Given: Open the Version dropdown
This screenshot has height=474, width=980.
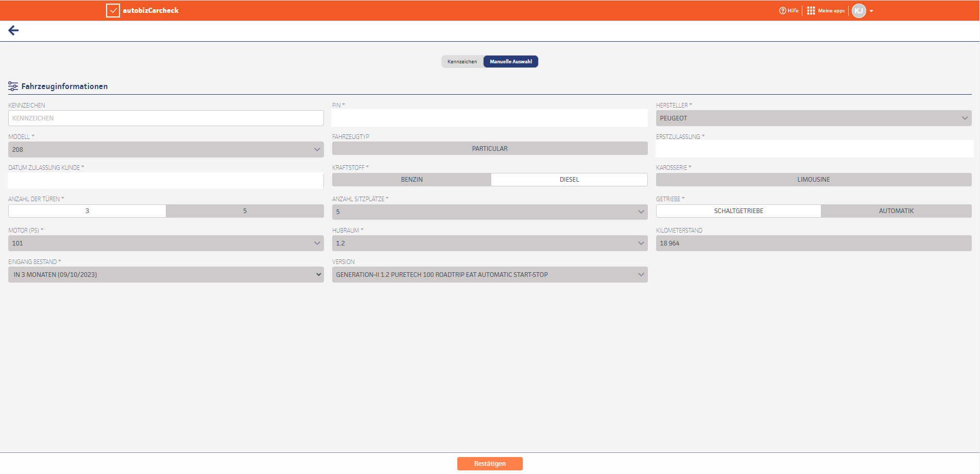Looking at the screenshot, I should click(x=490, y=275).
